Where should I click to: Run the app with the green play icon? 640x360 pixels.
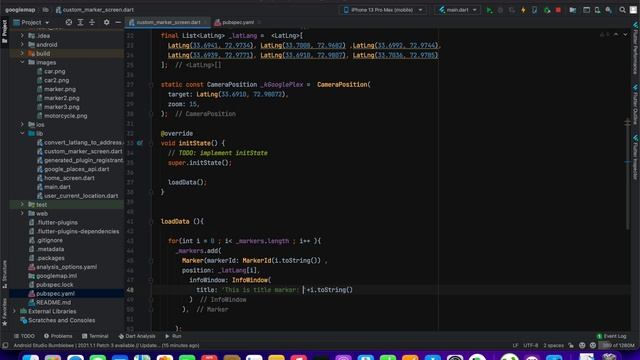click(489, 10)
